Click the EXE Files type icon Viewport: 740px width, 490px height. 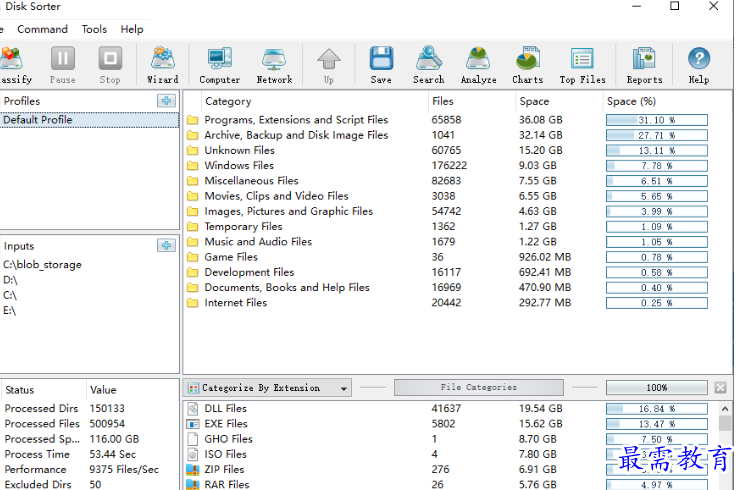(192, 423)
